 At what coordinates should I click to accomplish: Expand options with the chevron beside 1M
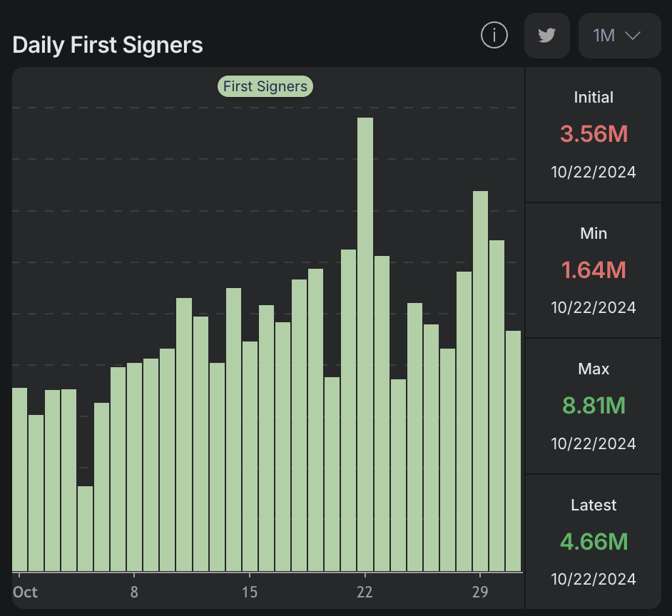coord(633,36)
